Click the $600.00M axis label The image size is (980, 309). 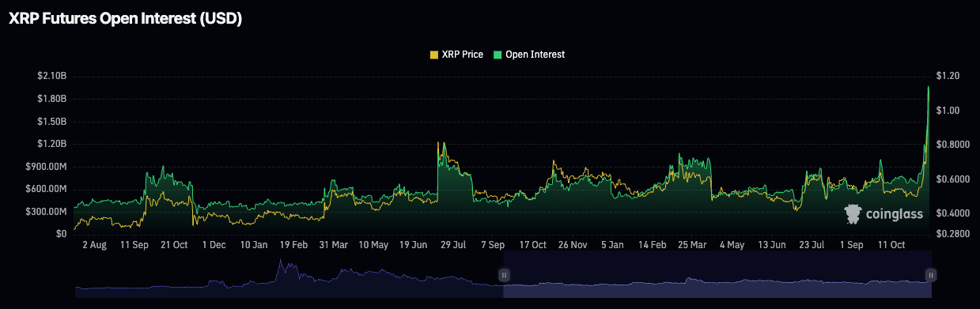tap(47, 189)
